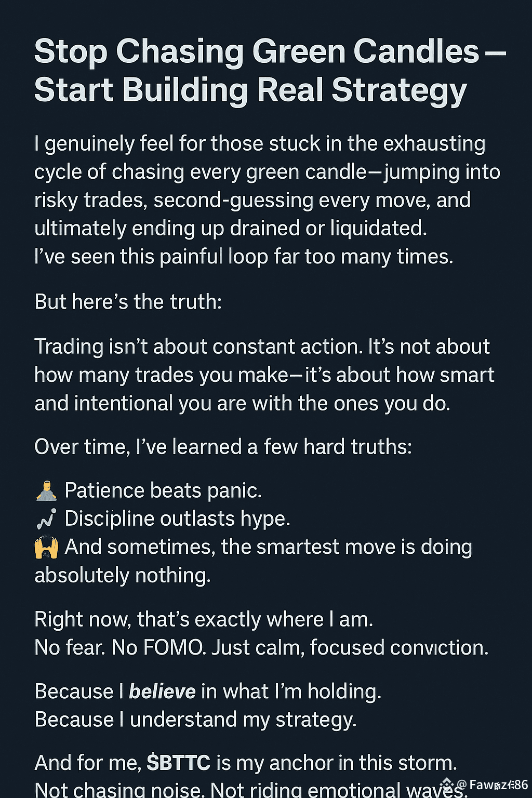Click the italic word 'believe'
Image resolution: width=532 pixels, height=798 pixels.
(162, 691)
